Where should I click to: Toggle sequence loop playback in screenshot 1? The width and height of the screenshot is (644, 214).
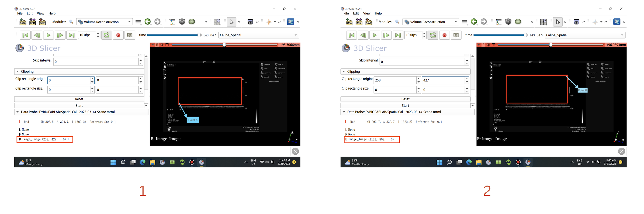107,35
